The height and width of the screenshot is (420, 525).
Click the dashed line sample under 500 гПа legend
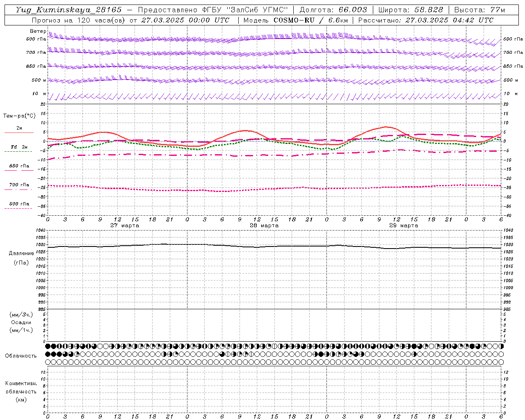(x=18, y=208)
